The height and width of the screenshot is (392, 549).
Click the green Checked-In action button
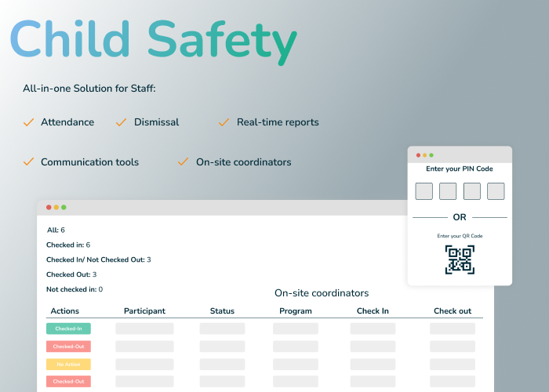coord(69,328)
